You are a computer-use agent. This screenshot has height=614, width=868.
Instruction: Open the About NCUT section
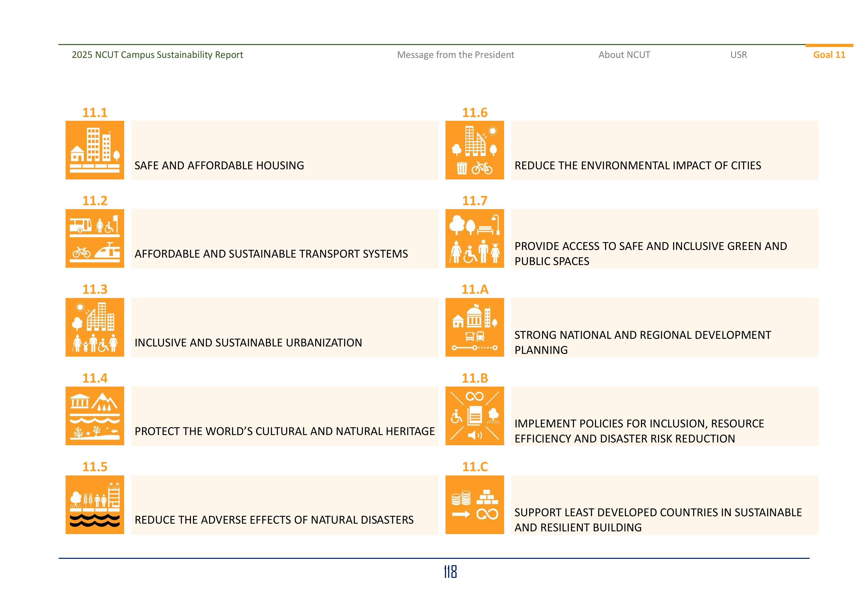click(624, 55)
